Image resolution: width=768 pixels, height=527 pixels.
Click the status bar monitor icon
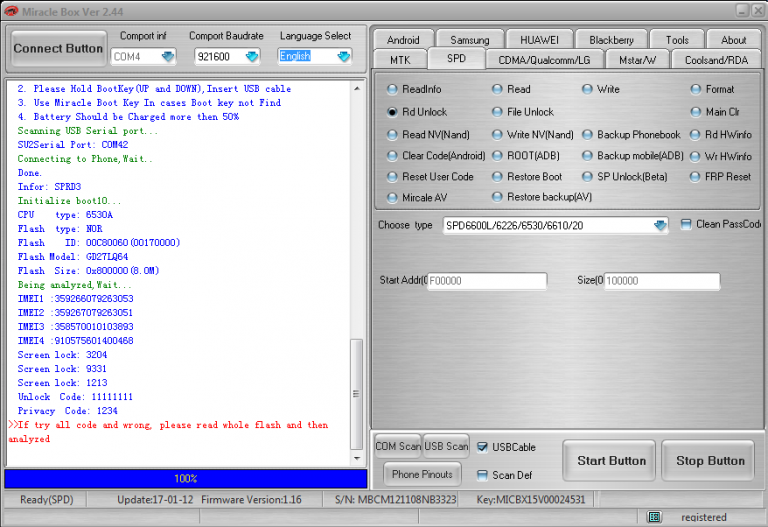coord(654,517)
